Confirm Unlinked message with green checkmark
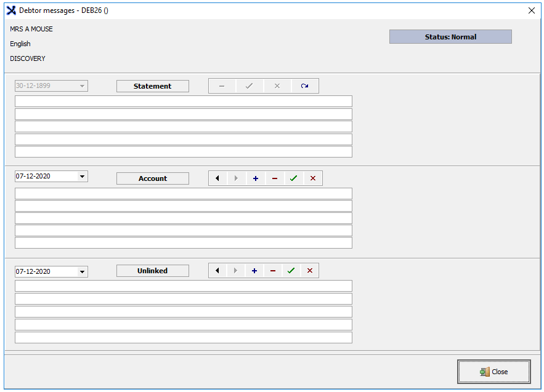This screenshot has height=392, width=544. (x=291, y=271)
